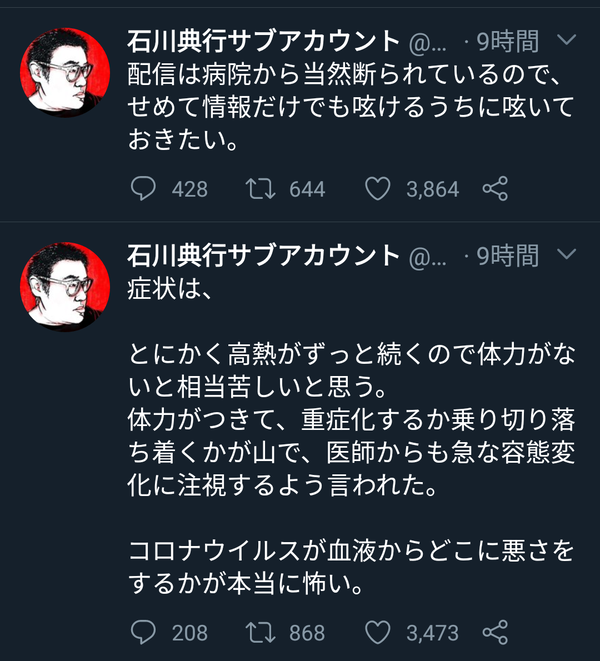Share the second tweet about 症状
This screenshot has height=661, width=600.
(x=495, y=632)
